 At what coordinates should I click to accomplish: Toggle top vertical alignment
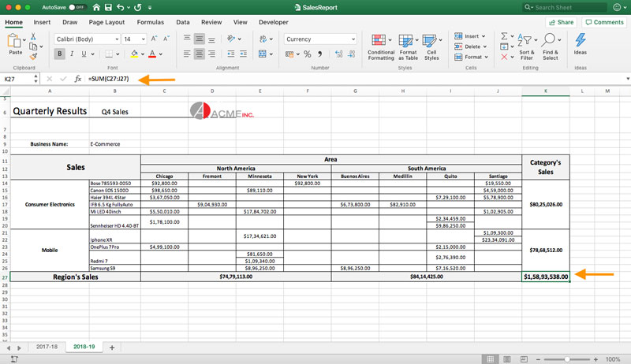tap(187, 38)
